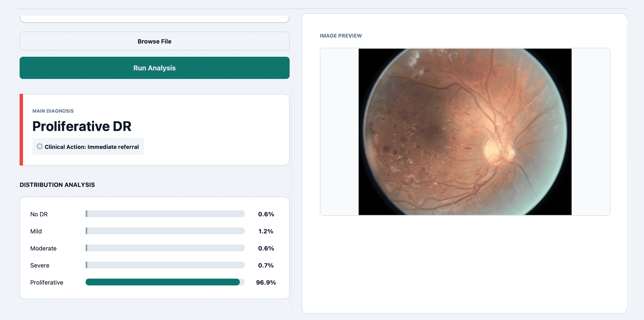Viewport: 644px width, 320px height.
Task: Click the IMAGE PREVIEW heading
Action: (x=341, y=36)
